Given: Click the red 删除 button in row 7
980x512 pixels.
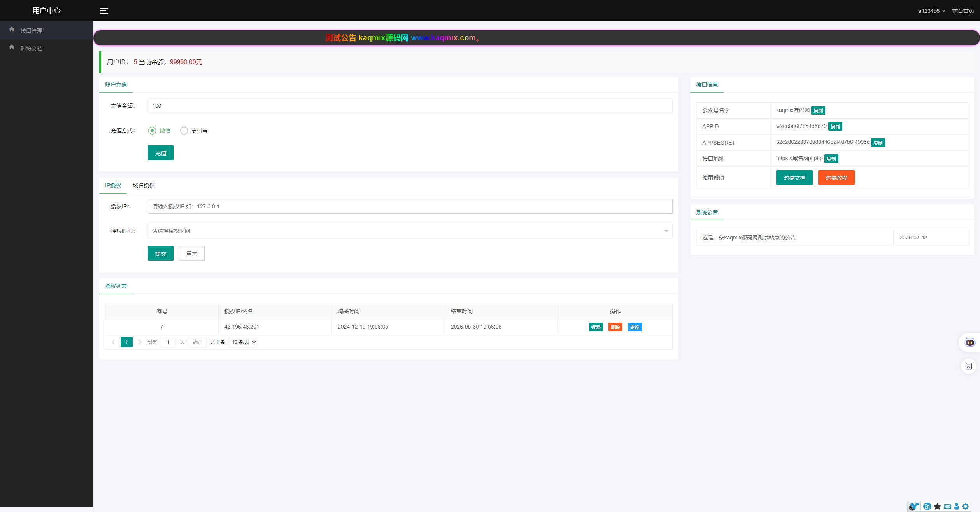Looking at the screenshot, I should coord(615,327).
